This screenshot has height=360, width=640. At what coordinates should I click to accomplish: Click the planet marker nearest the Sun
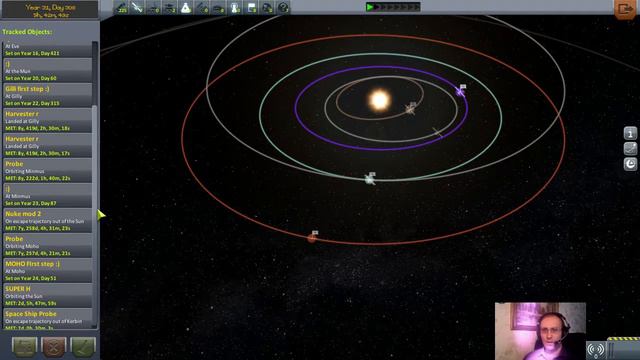410,109
